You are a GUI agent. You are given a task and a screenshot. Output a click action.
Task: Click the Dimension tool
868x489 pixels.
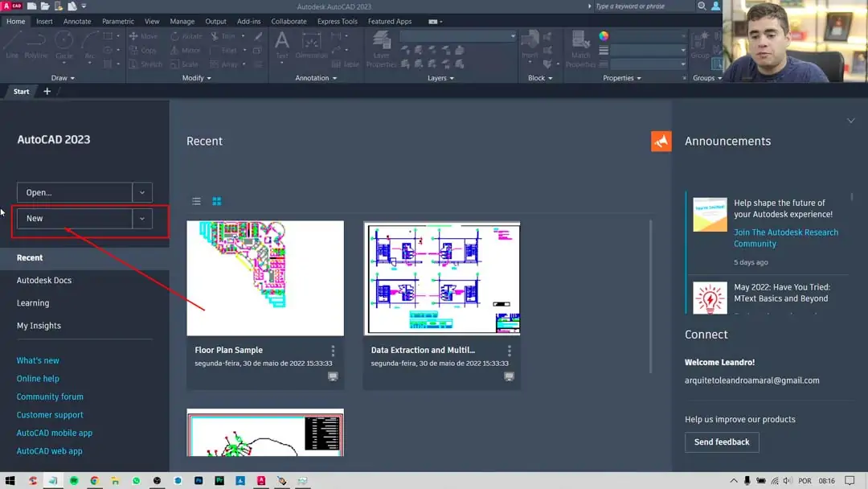[311, 44]
